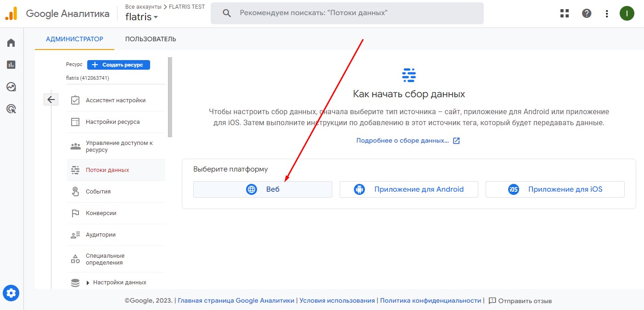Viewport: 644px width, 310px height.
Task: Open the Reports bar chart icon
Action: coord(11,65)
